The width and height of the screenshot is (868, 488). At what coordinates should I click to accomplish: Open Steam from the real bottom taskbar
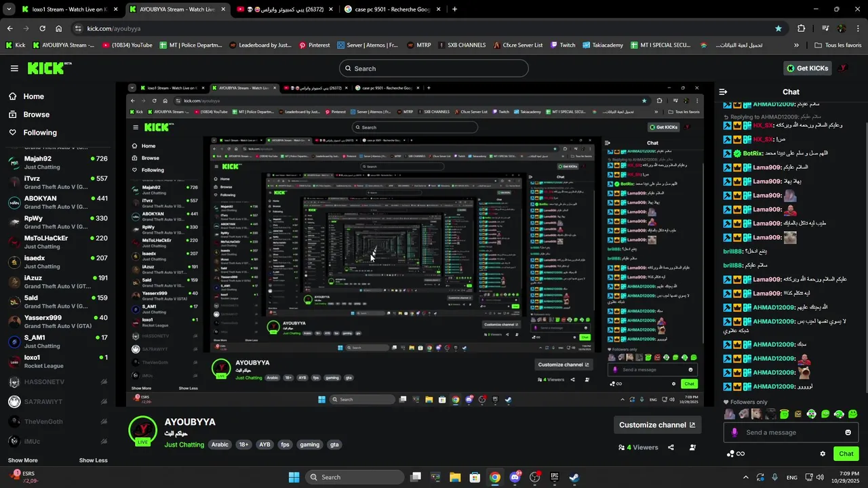tap(574, 477)
